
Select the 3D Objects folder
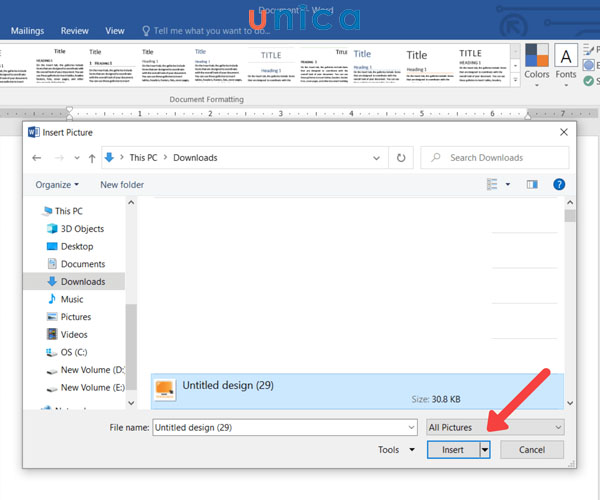pyautogui.click(x=82, y=229)
